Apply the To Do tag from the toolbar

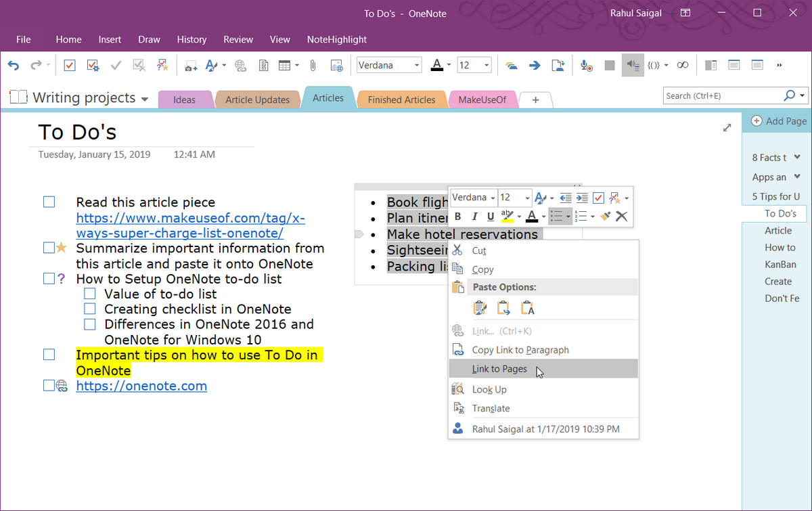pos(69,65)
